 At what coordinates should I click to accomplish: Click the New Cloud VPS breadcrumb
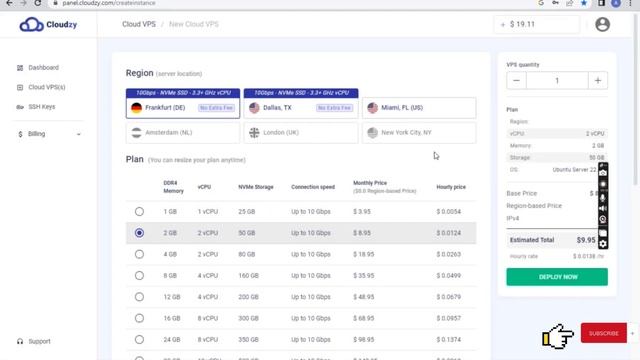(194, 24)
